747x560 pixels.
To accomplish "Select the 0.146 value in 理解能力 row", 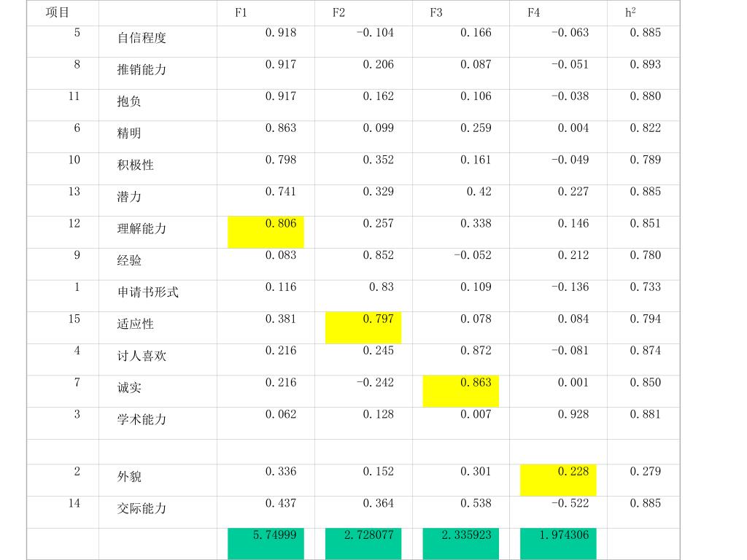I will coord(573,224).
